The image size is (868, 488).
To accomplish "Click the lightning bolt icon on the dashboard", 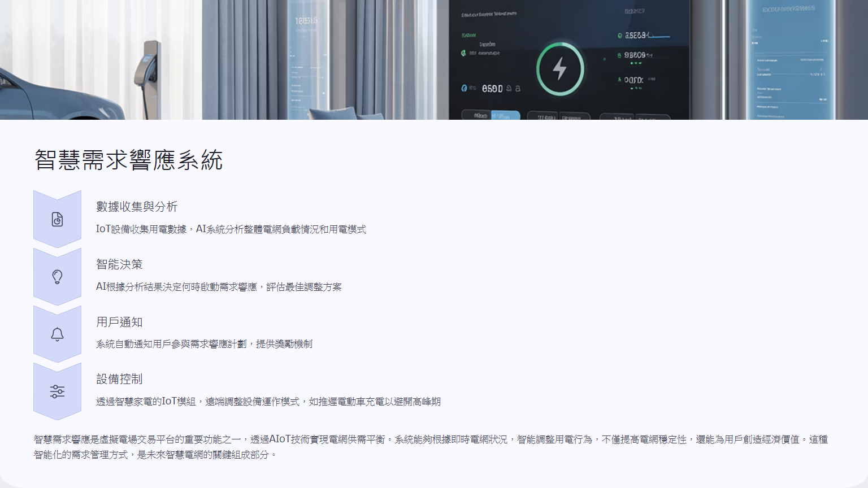I will click(x=559, y=69).
